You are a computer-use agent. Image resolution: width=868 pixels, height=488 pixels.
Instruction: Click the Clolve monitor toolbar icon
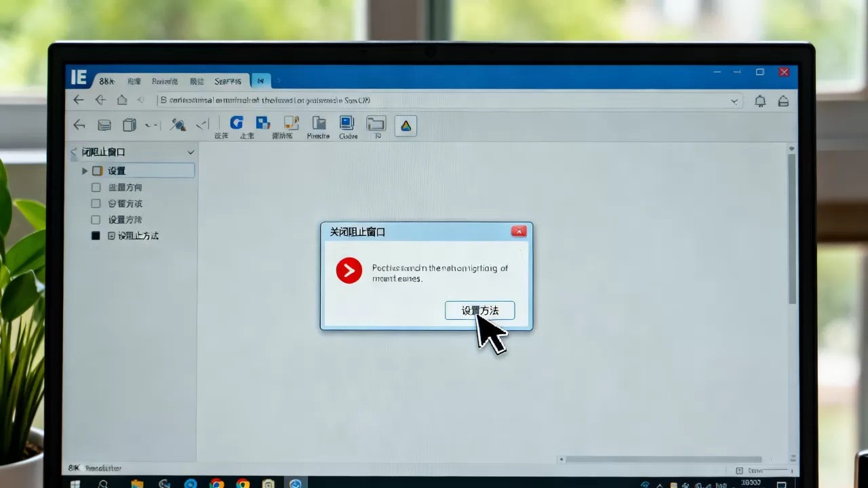[347, 123]
